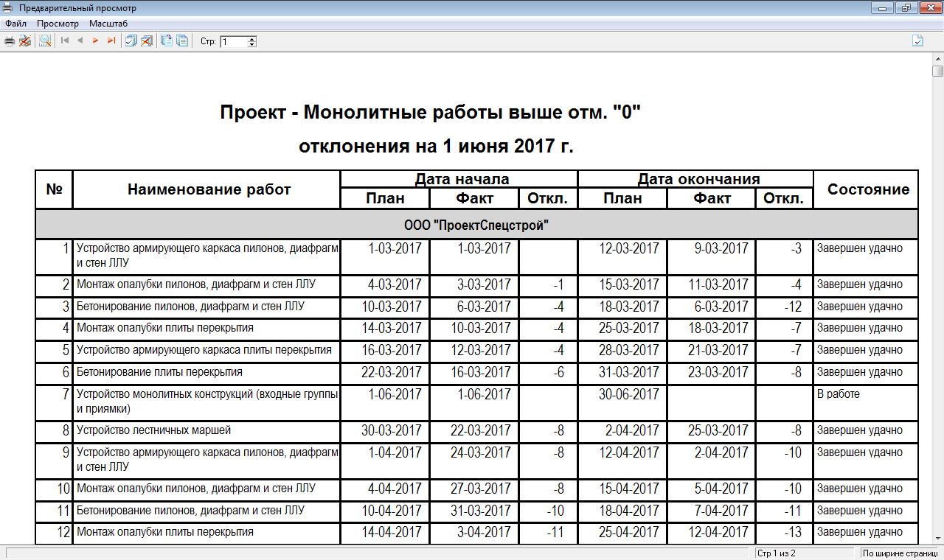This screenshot has height=560, width=944.
Task: Increase page number with spinner up arrow
Action: click(252, 39)
